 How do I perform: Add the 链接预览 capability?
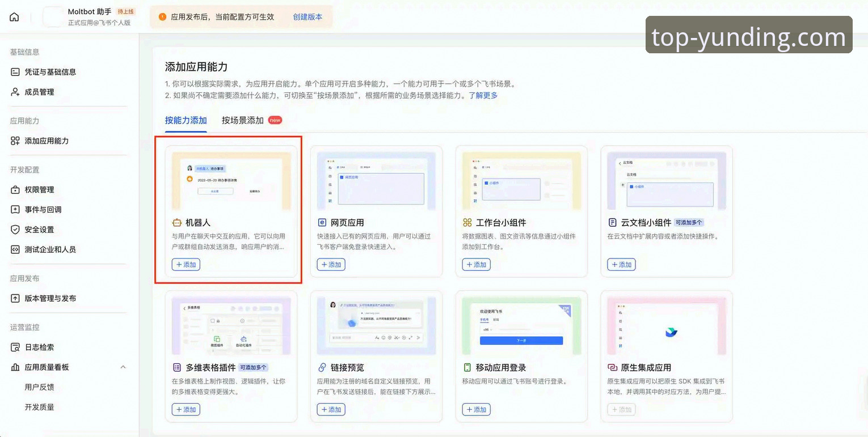coord(331,410)
